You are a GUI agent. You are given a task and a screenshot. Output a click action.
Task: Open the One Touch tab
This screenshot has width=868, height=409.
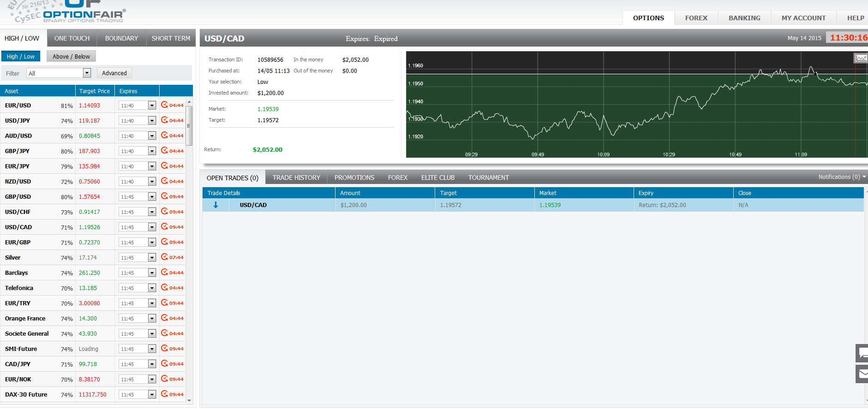72,38
